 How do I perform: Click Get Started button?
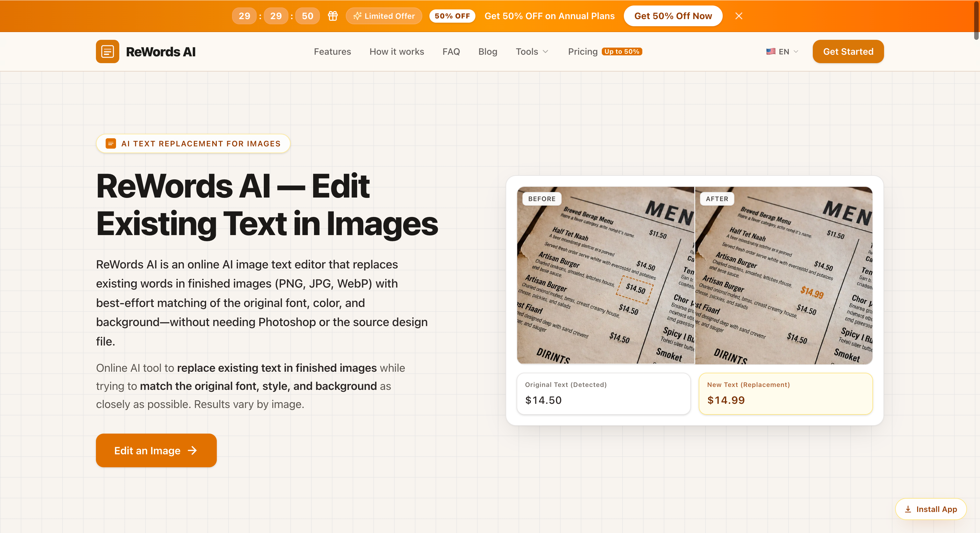pyautogui.click(x=848, y=51)
